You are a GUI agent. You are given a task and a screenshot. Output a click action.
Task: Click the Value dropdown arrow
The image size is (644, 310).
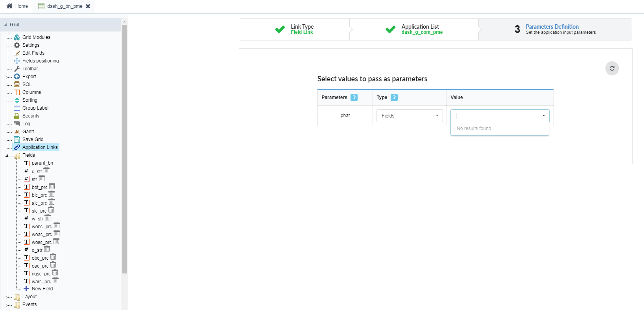point(544,116)
